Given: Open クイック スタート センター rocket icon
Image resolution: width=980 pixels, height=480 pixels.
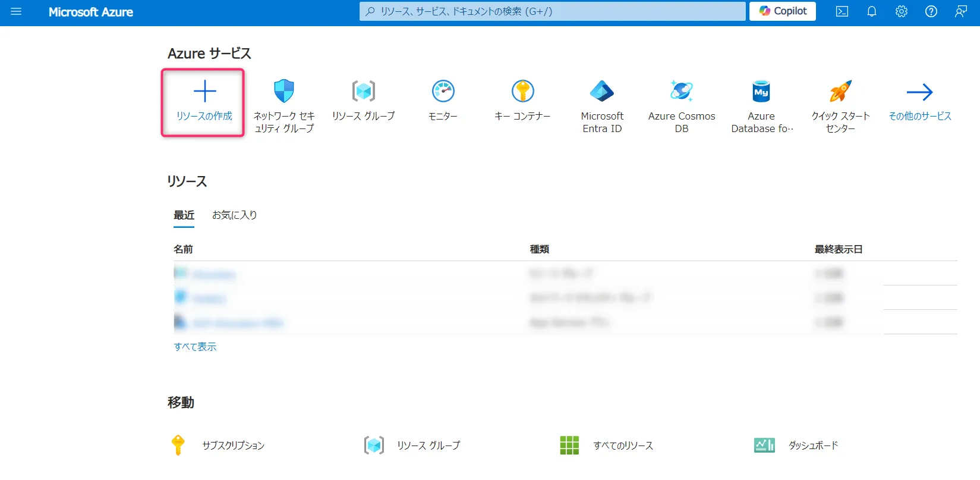Looking at the screenshot, I should pos(841,91).
